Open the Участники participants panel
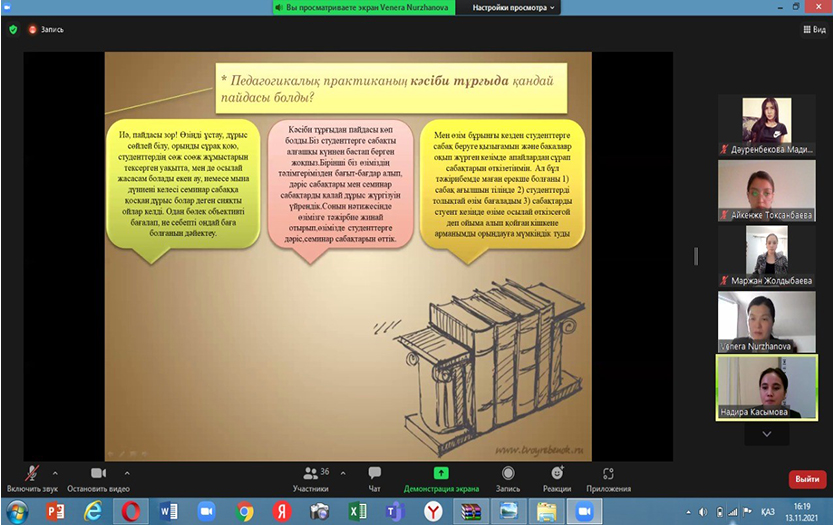 pos(310,474)
